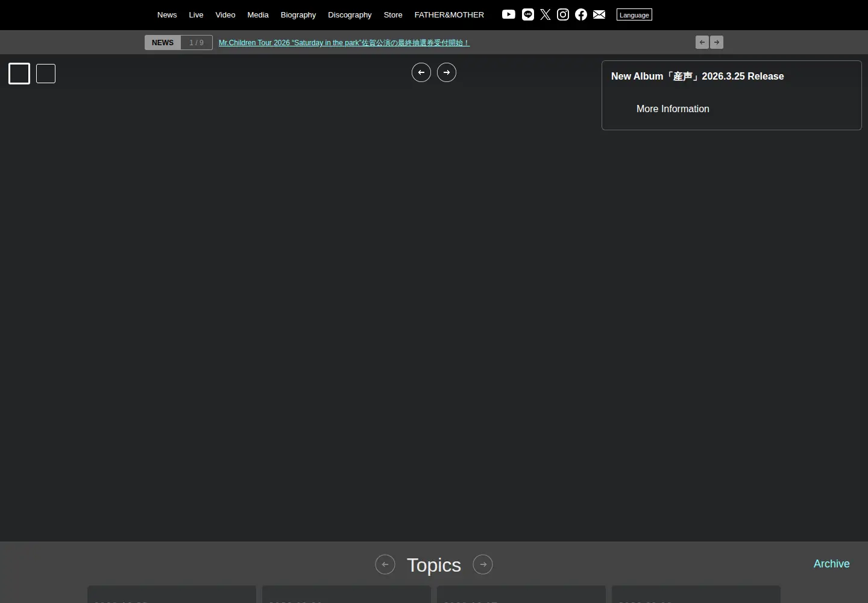Select the active thick-bordered slide indicator
The width and height of the screenshot is (868, 603).
point(19,74)
